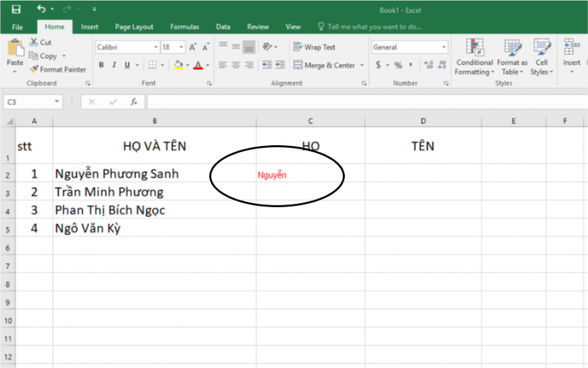
Task: Apply Percent Style format
Action: coord(399,65)
